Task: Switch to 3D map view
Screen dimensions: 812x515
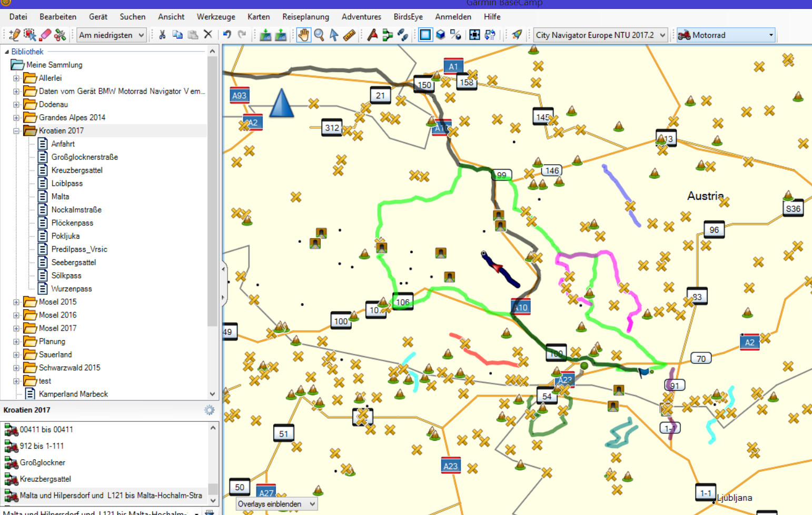Action: pyautogui.click(x=440, y=35)
